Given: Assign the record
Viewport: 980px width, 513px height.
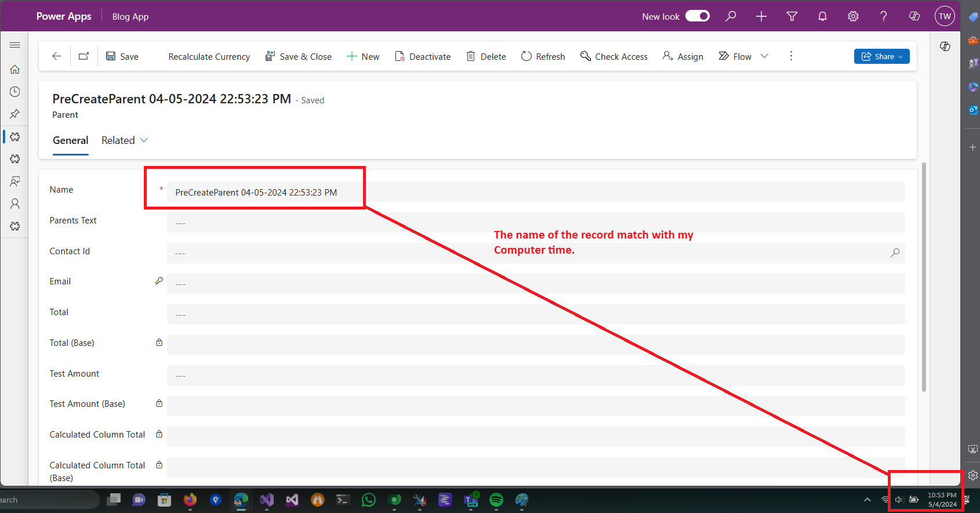Looking at the screenshot, I should (x=683, y=56).
